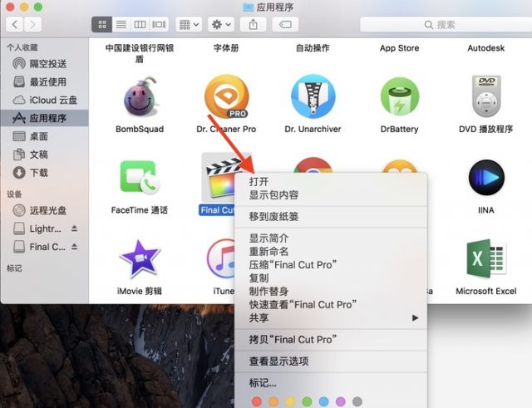Click the edit tags toolbar button
This screenshot has width=532, height=408.
285,24
